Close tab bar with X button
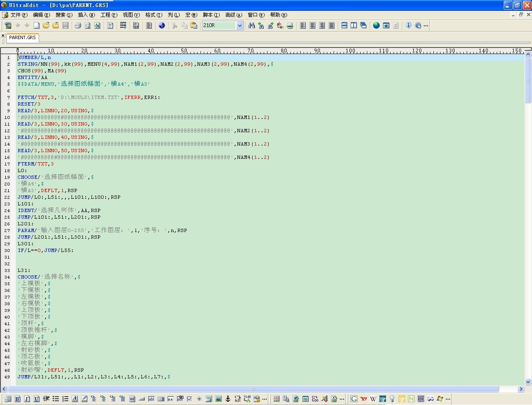The height and width of the screenshot is (405, 532). [3, 37]
